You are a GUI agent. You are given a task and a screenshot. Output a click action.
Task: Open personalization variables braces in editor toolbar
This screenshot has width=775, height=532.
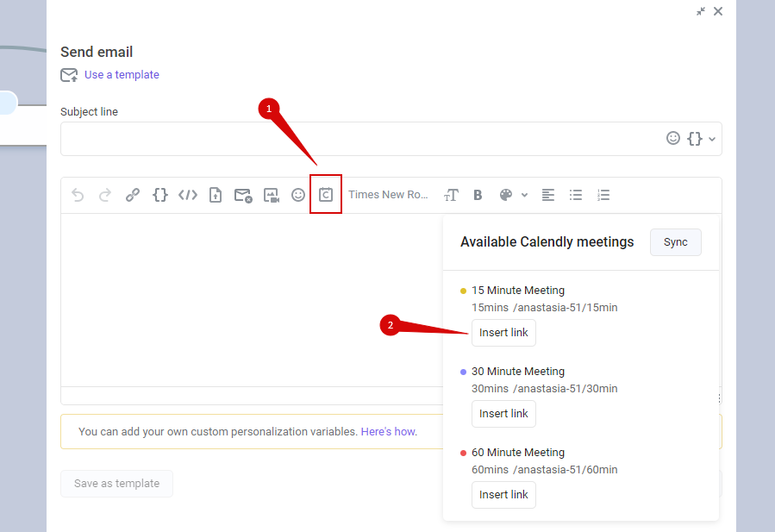point(160,195)
